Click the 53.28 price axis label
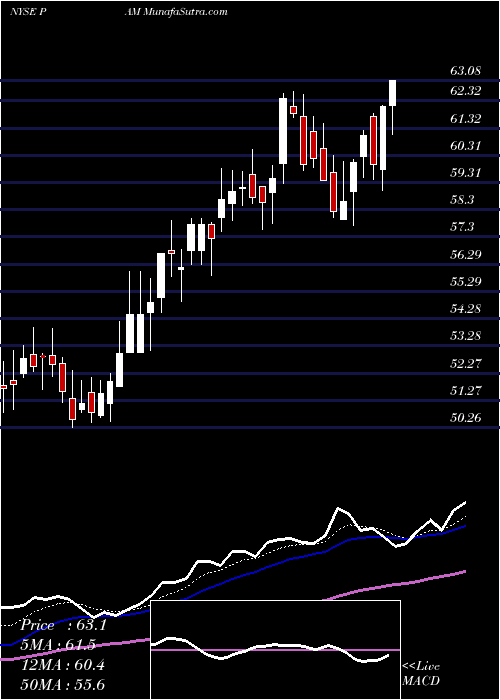The height and width of the screenshot is (700, 500). coord(465,336)
